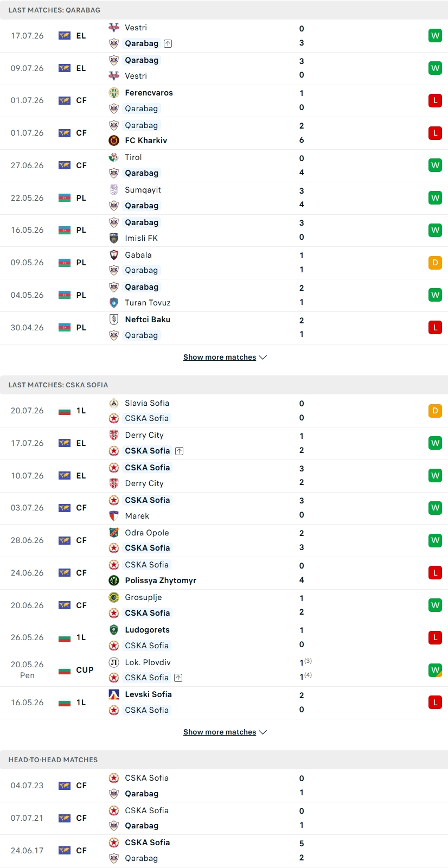Open the 24.06.17 CSKA Sofia head-to-head match
Viewport: 448px width, 868px height.
224,851
